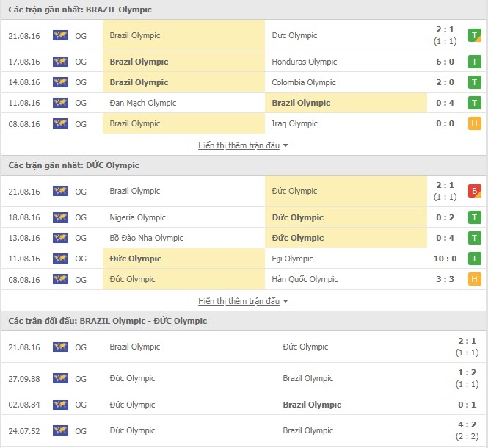Screen dimensions: 488x448
Task: Click the green T badge for Đức vs Fiji
Action: point(474,259)
